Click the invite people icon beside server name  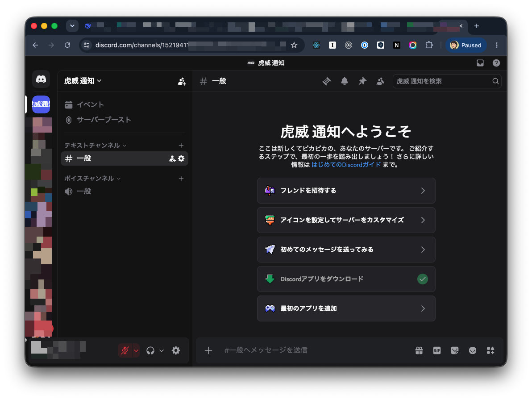point(182,81)
